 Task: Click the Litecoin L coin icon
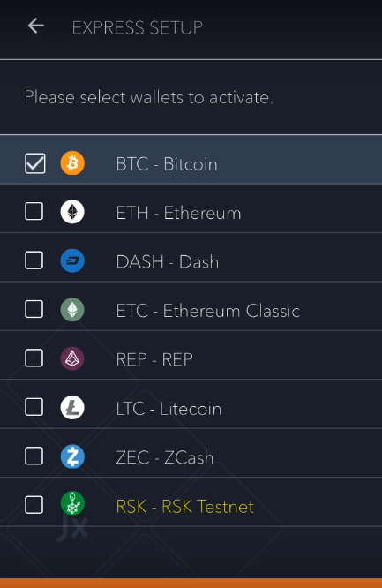click(x=72, y=408)
